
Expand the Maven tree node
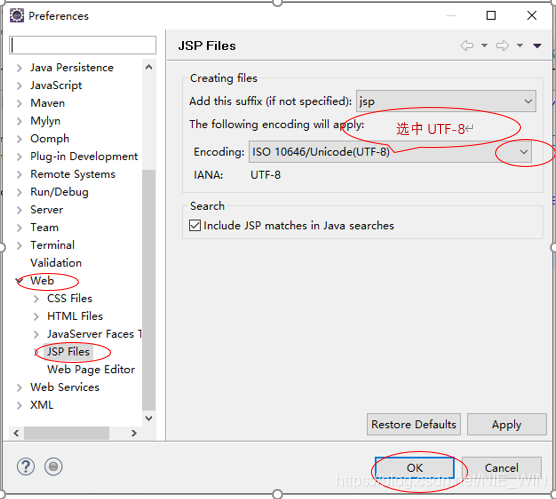(20, 103)
